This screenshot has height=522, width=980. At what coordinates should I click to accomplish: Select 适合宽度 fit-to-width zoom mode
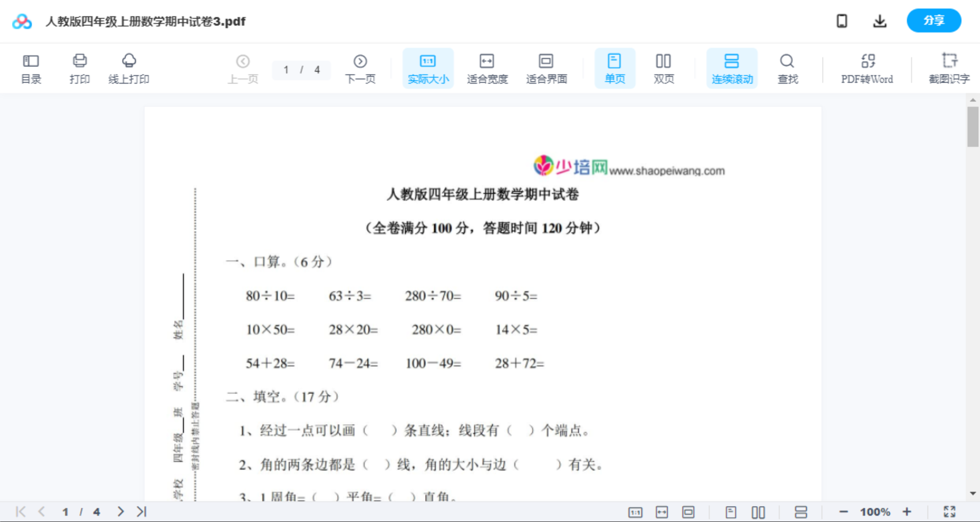[x=487, y=68]
